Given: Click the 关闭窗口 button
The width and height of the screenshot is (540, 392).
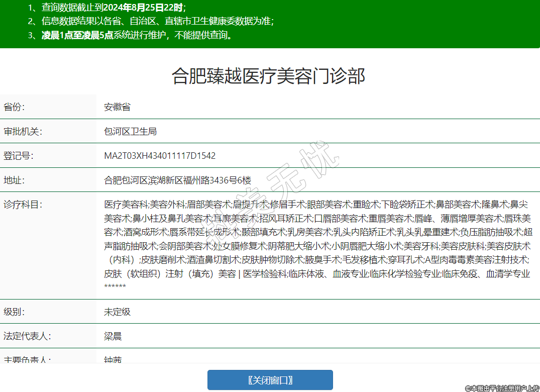Looking at the screenshot, I should point(270,380).
